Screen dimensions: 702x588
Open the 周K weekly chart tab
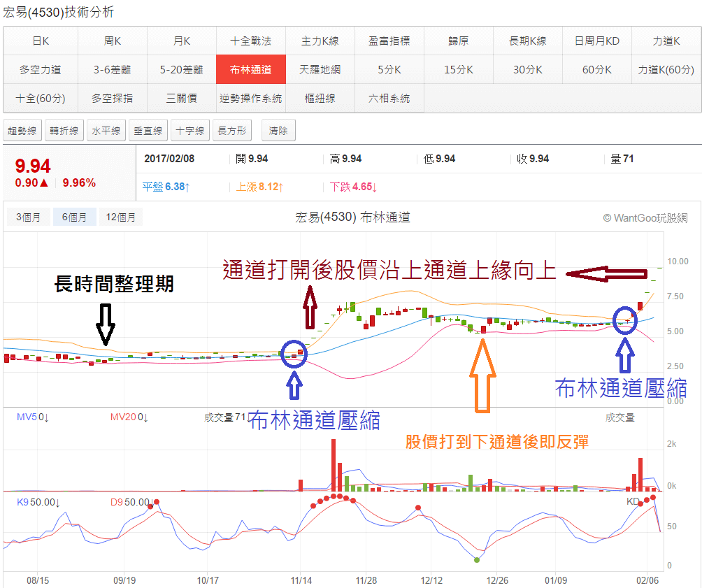click(112, 41)
